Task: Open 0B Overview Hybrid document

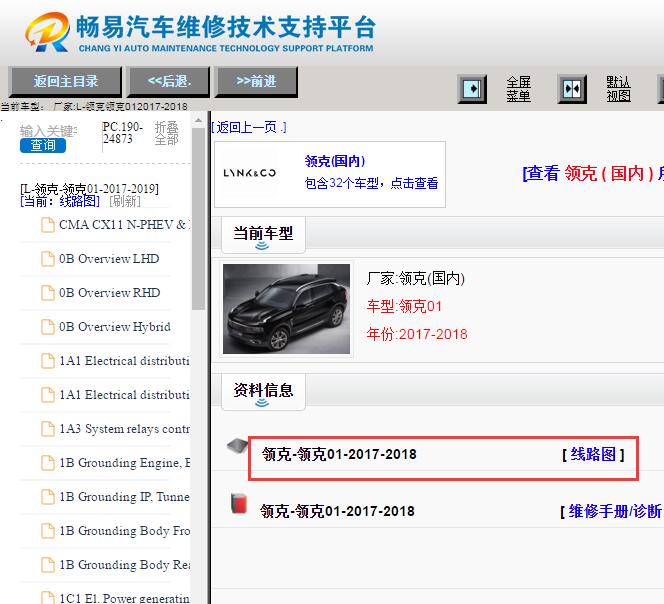Action: [x=115, y=327]
